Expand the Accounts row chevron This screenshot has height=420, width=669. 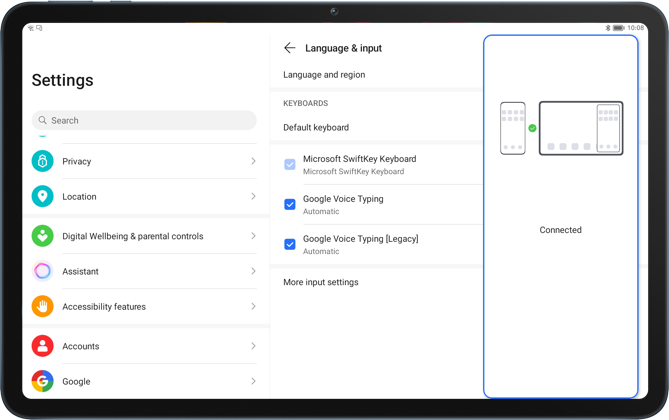tap(253, 346)
